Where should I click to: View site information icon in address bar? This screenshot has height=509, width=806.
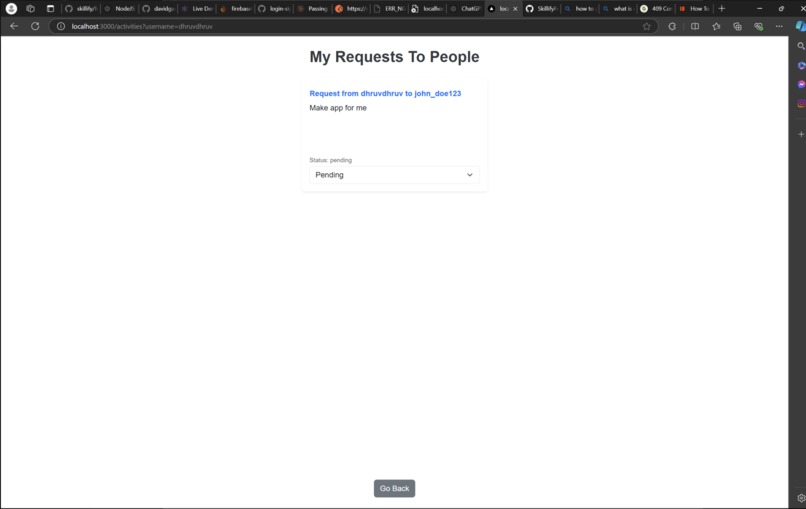61,26
